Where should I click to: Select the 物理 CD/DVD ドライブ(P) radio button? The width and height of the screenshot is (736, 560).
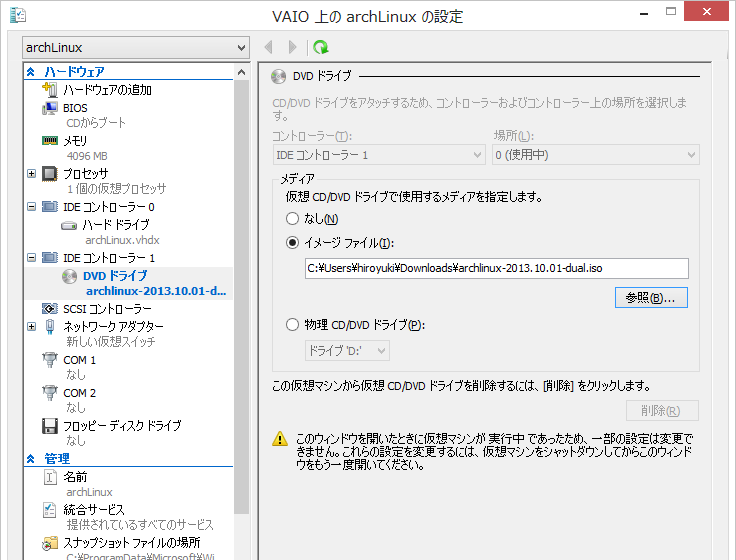(292, 324)
